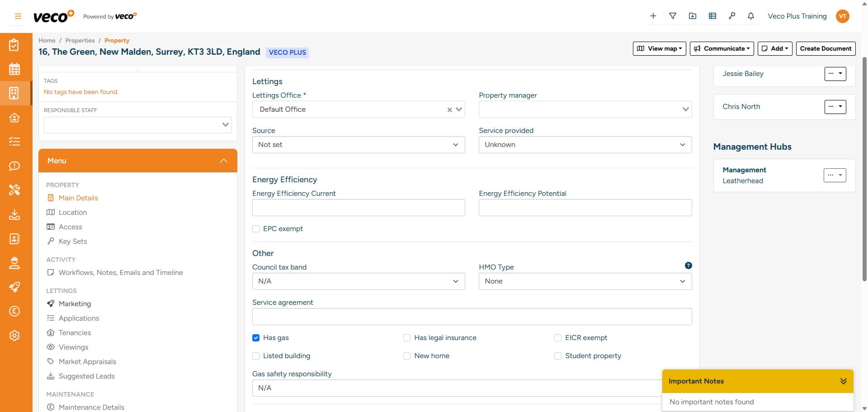Viewport: 868px width, 412px height.
Task: Open Tenancies in the Lettings menu
Action: point(75,333)
